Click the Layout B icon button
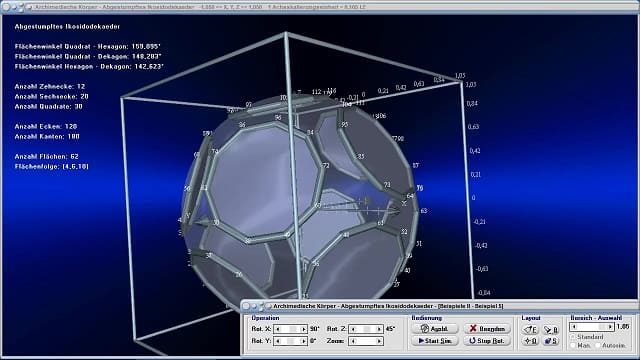 [551, 329]
